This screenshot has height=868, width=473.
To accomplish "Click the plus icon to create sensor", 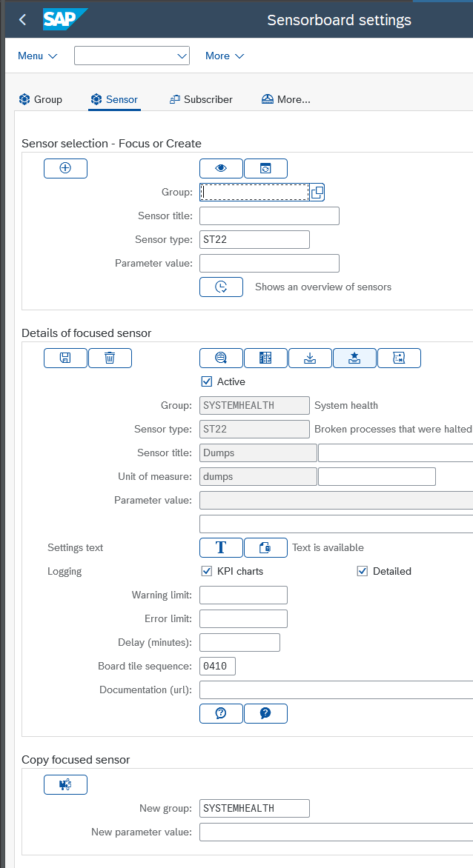I will click(x=65, y=168).
